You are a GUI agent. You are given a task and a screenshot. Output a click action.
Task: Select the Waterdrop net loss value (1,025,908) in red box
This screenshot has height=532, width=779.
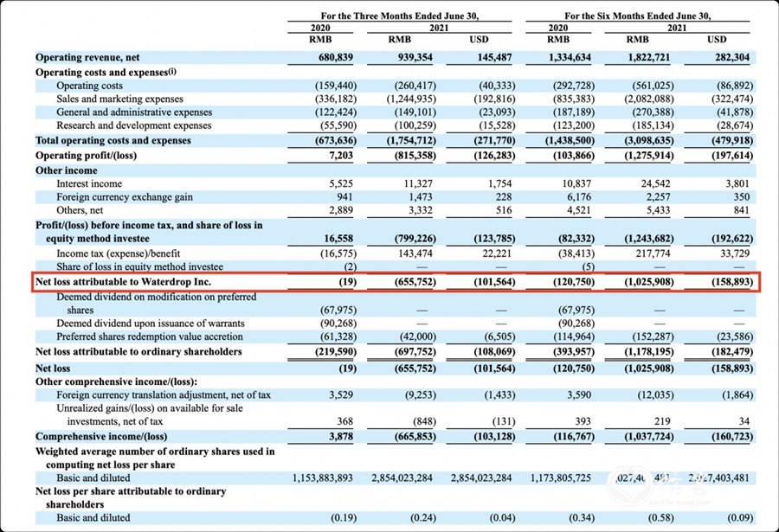click(649, 282)
